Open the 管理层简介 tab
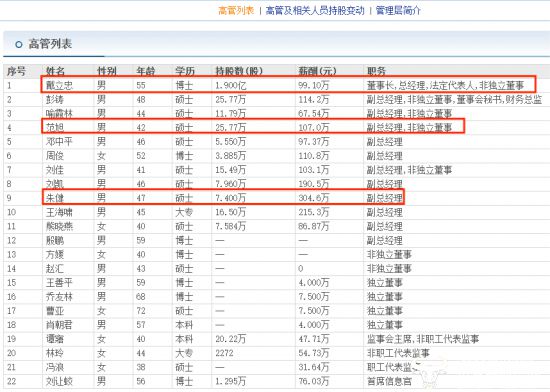 pyautogui.click(x=398, y=11)
